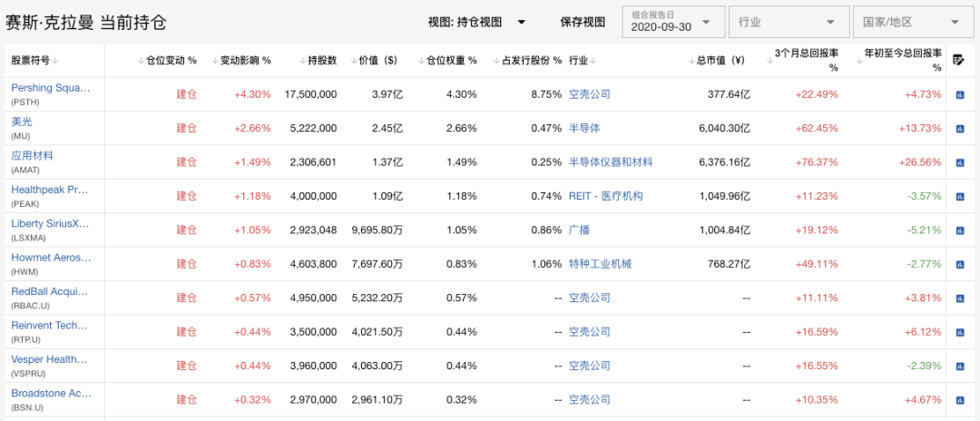Sort by 持股数 column header
Viewport: 980px width, 421px height.
318,61
